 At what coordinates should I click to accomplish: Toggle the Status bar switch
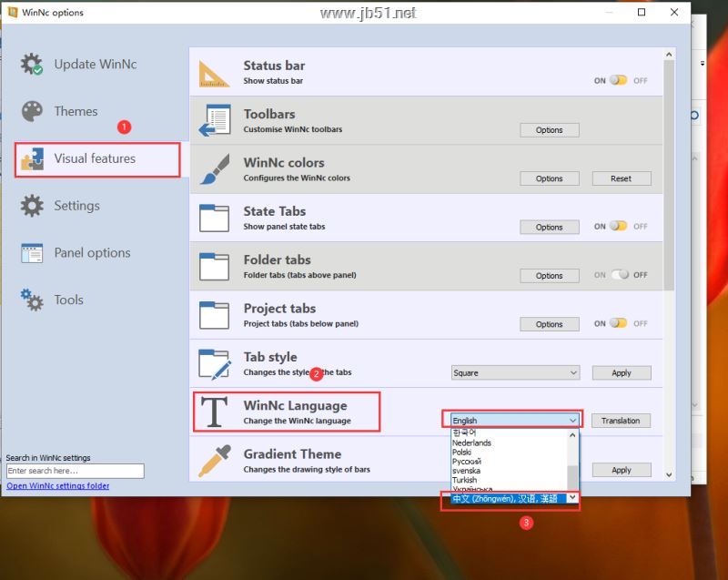(x=619, y=80)
